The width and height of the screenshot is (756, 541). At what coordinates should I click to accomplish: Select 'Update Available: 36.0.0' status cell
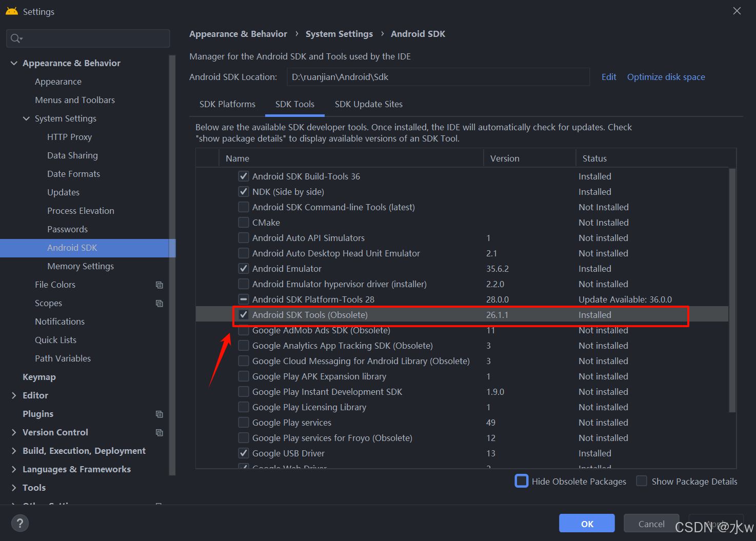coord(625,299)
